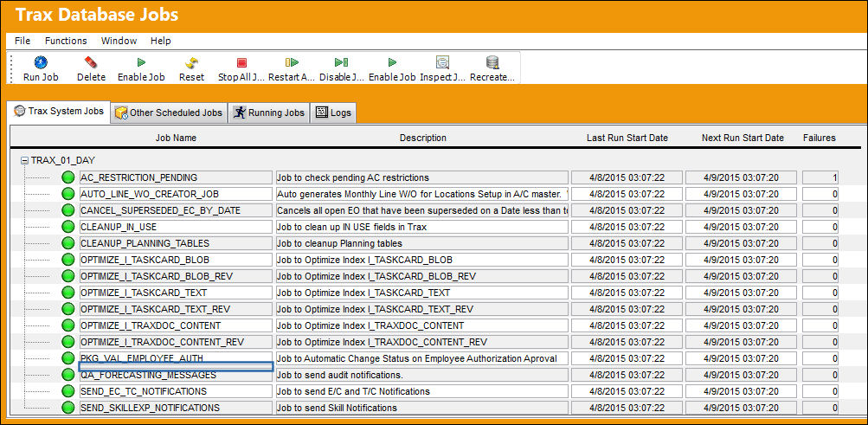Click Next Run date cell for SEND_EC_TC_NOTIFICATIONS
The height and width of the screenshot is (425, 868).
point(742,391)
